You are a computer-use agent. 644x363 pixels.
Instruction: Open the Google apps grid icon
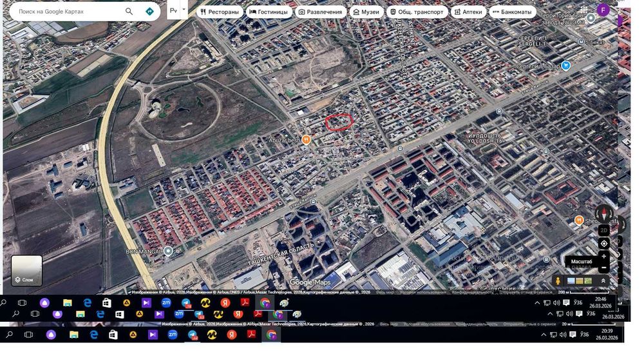tap(583, 10)
